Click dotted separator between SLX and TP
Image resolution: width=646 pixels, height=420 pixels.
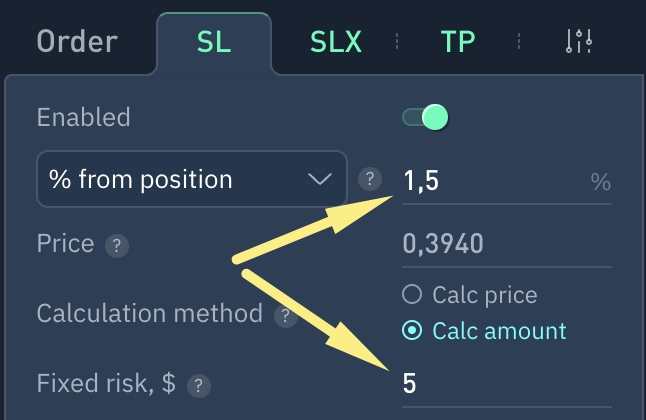coord(397,41)
